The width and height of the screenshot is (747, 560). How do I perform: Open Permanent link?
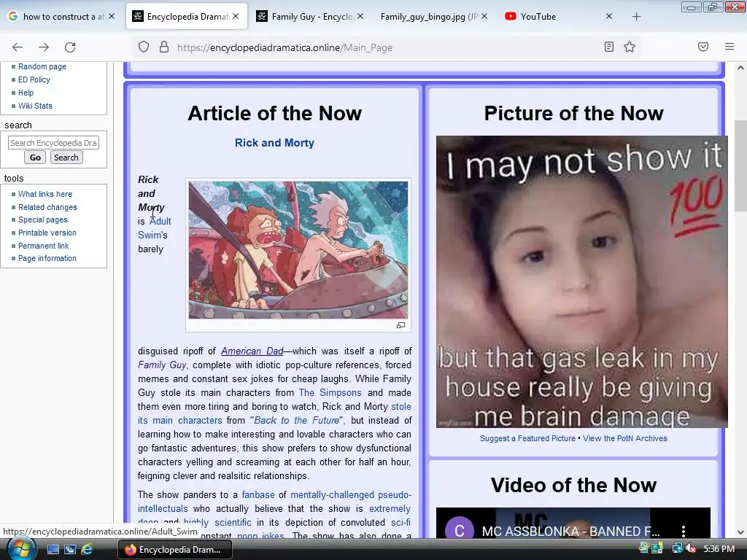tap(43, 246)
